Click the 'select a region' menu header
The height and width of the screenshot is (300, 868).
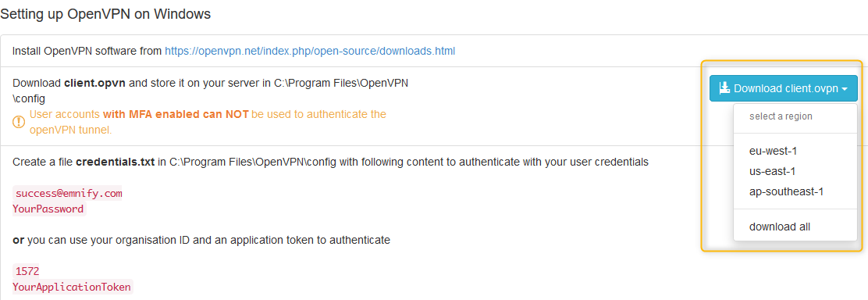pyautogui.click(x=781, y=116)
